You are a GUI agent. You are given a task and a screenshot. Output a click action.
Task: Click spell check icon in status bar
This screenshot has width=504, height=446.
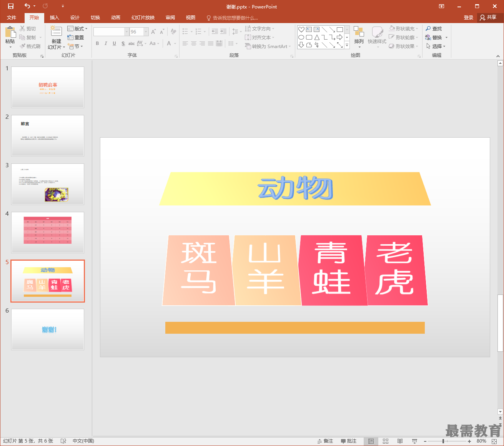(63, 441)
